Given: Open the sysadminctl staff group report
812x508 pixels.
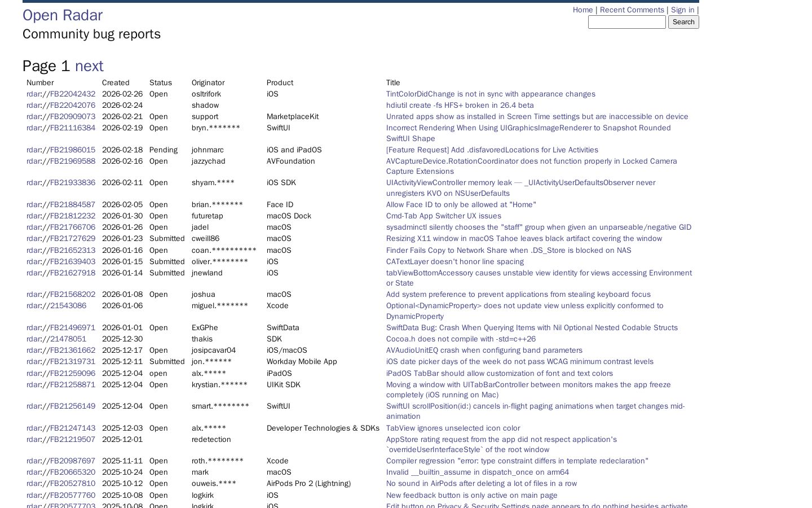Looking at the screenshot, I should [539, 227].
